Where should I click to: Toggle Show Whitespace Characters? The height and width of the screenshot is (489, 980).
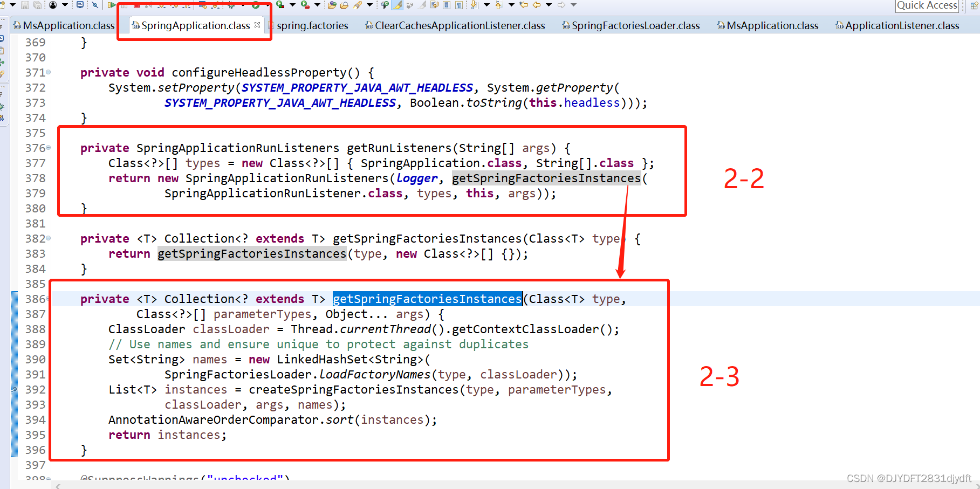[459, 6]
